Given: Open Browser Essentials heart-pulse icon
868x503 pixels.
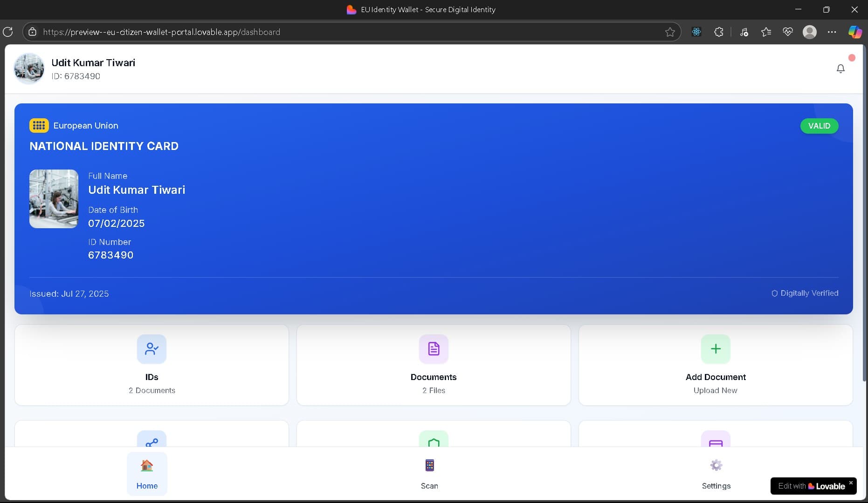Looking at the screenshot, I should coord(788,32).
